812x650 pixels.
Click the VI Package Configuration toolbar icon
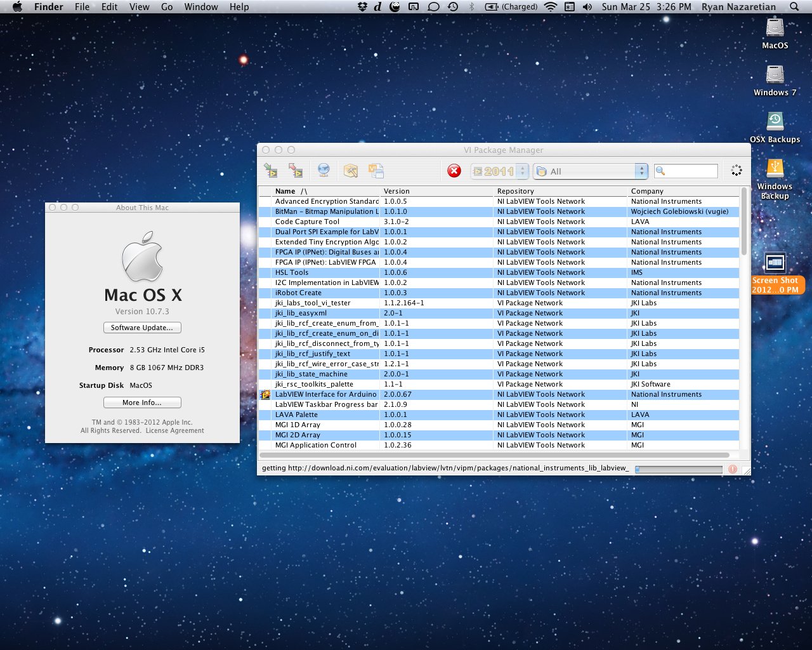376,170
